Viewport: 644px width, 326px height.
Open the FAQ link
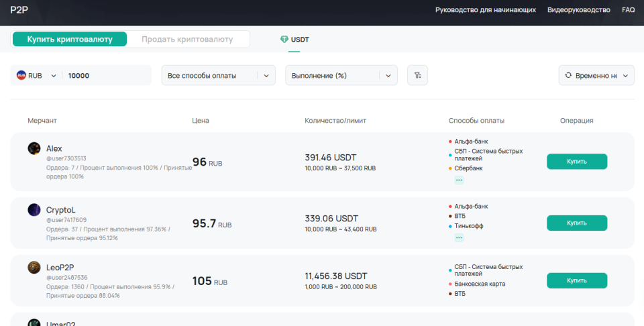click(628, 10)
